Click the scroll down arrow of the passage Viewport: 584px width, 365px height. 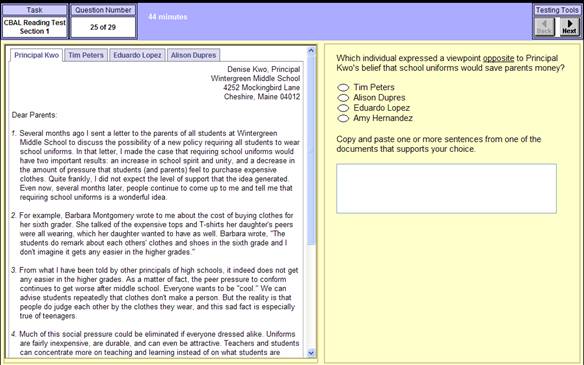tap(311, 352)
